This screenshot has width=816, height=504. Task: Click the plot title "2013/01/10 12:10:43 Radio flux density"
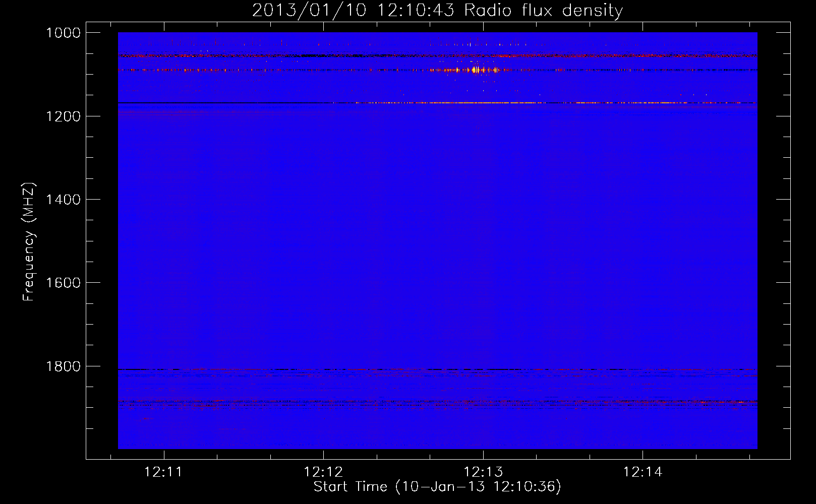click(x=437, y=10)
